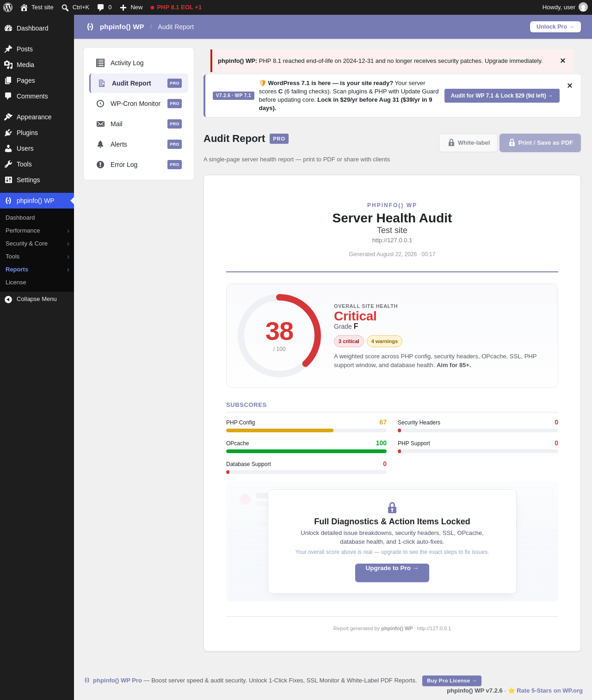Click the Appearance brush icon
592x700 pixels.
pyautogui.click(x=8, y=117)
